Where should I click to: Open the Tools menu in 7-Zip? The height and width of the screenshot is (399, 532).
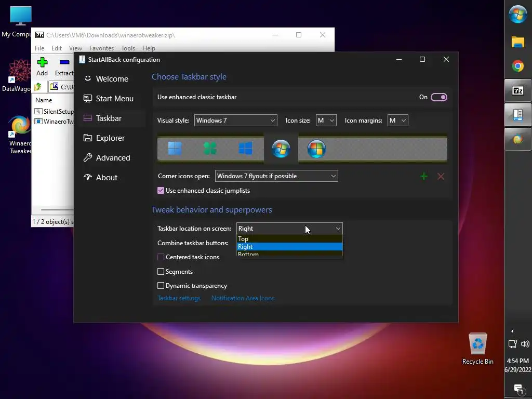click(x=128, y=48)
